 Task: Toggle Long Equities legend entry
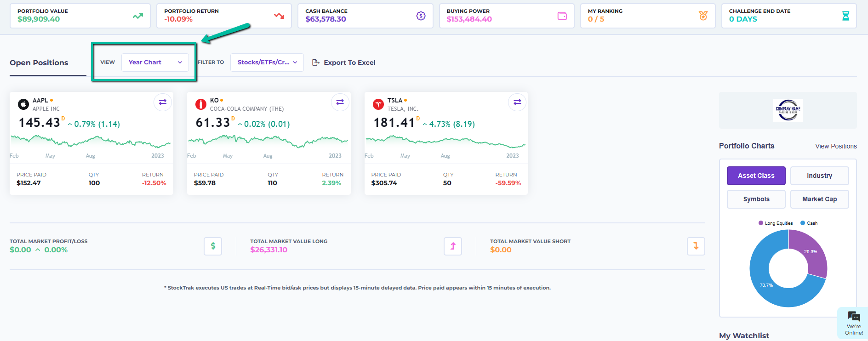tap(776, 223)
